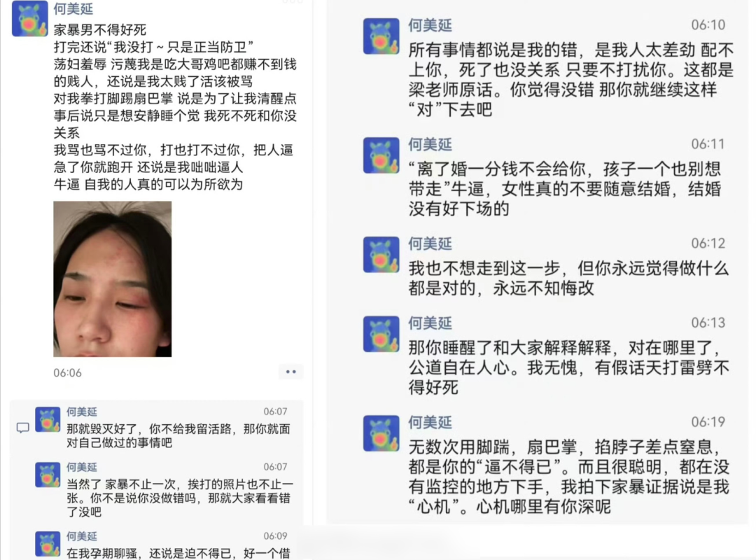Open the 何美延 name on the 06:12 message

430,244
